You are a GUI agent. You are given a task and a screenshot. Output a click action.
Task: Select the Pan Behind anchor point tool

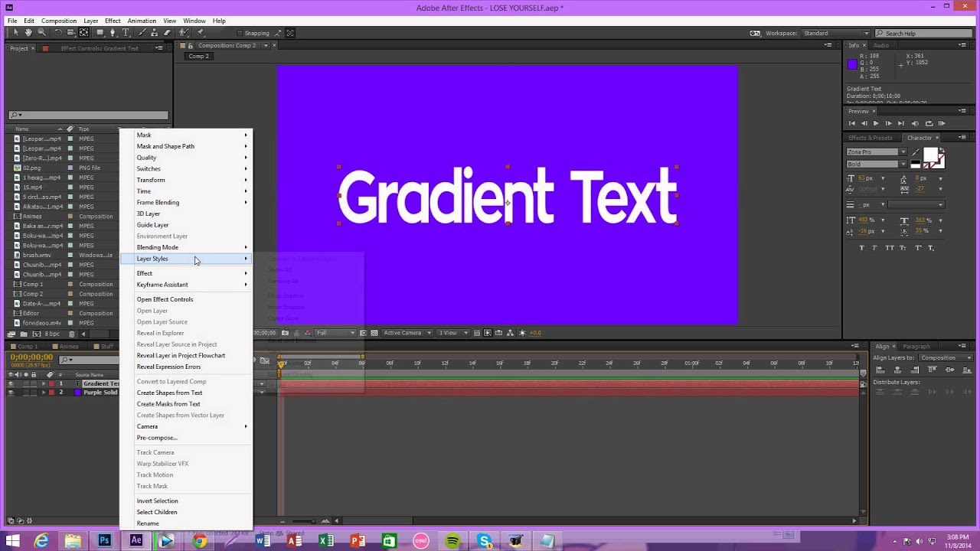(x=84, y=32)
